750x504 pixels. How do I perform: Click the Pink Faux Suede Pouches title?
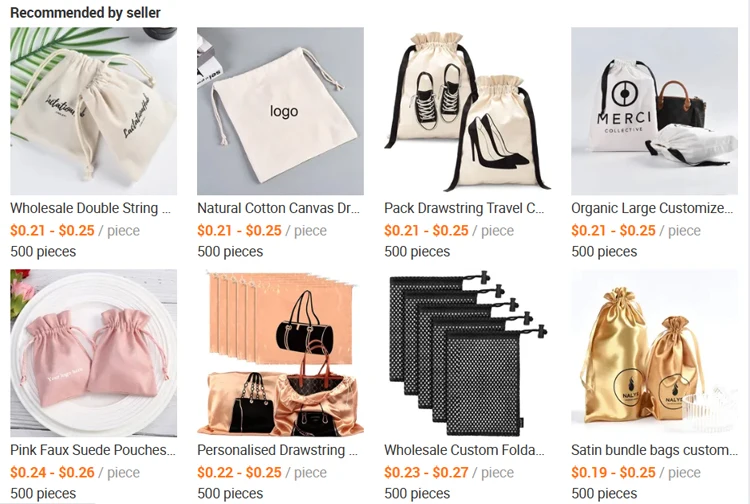93,450
